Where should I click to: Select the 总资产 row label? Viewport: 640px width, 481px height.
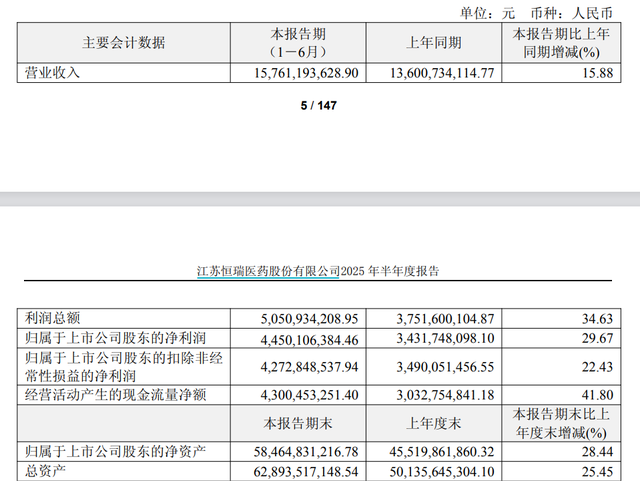click(x=45, y=472)
